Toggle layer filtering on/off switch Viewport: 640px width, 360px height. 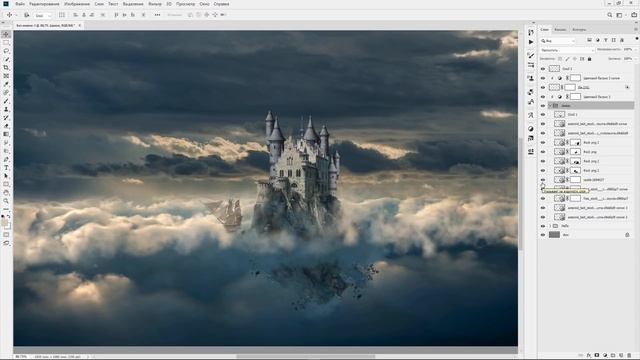637,39
